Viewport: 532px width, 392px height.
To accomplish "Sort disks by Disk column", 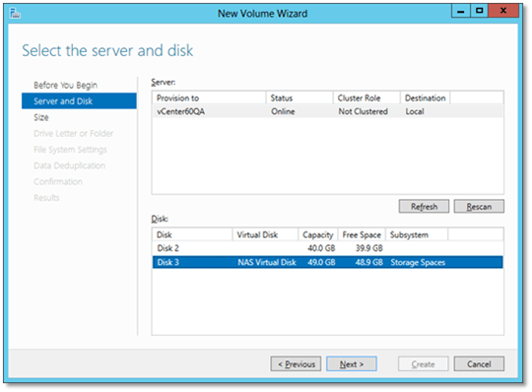I will pos(192,234).
